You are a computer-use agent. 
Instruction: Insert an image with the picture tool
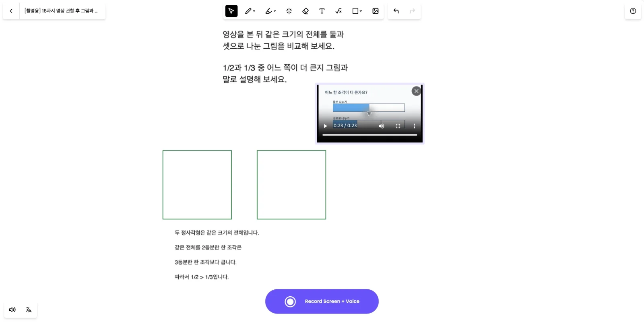(376, 11)
